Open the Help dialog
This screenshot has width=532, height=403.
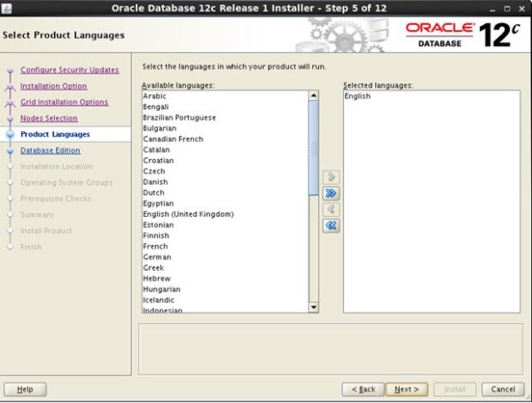point(25,390)
